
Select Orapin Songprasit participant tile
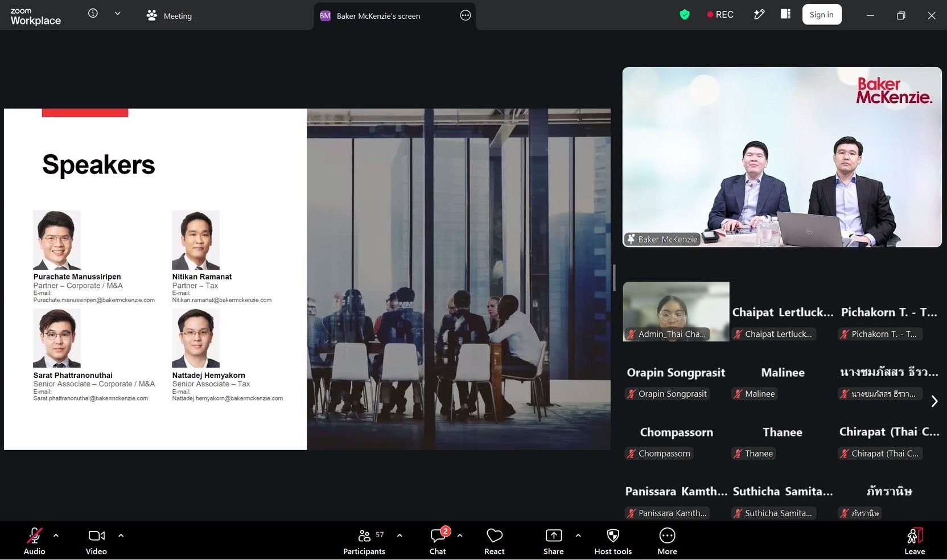tap(676, 372)
